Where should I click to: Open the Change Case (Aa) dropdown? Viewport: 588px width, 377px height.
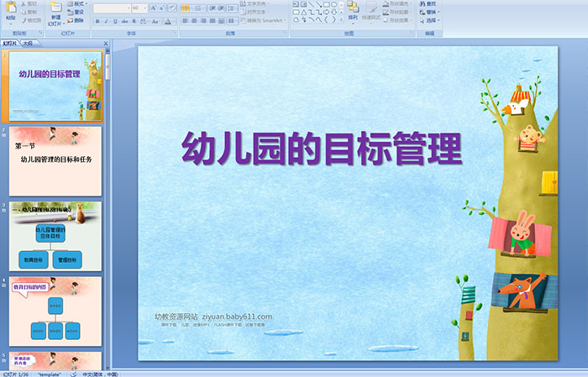(x=155, y=21)
